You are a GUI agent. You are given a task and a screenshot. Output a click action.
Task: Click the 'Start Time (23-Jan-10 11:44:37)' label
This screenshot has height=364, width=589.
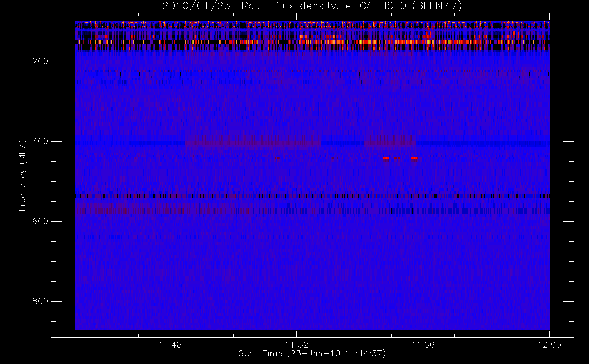click(x=312, y=353)
